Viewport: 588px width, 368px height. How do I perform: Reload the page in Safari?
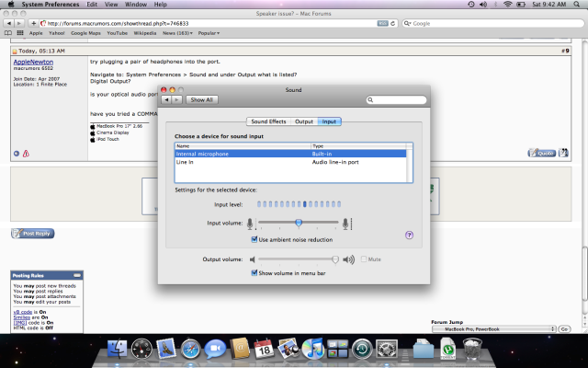(392, 23)
